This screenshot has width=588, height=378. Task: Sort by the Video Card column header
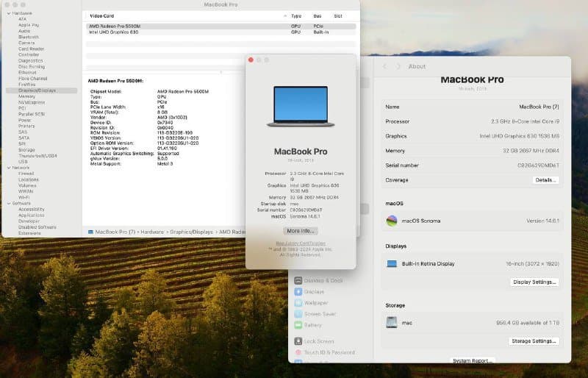click(102, 16)
